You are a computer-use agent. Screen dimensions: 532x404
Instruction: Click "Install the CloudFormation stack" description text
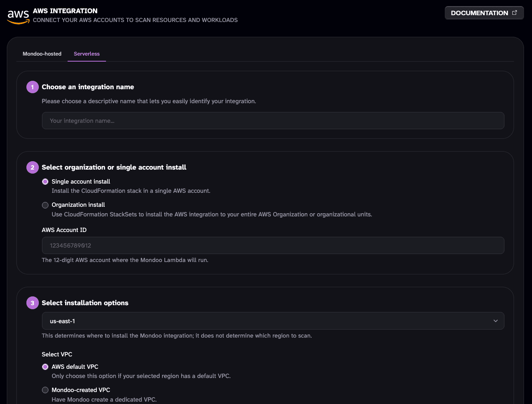pos(131,191)
